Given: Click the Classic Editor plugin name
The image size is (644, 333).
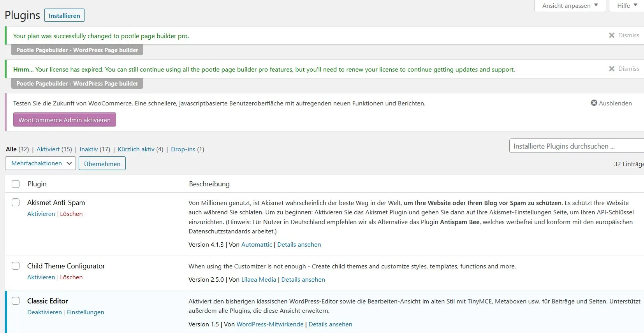Looking at the screenshot, I should click(48, 301).
